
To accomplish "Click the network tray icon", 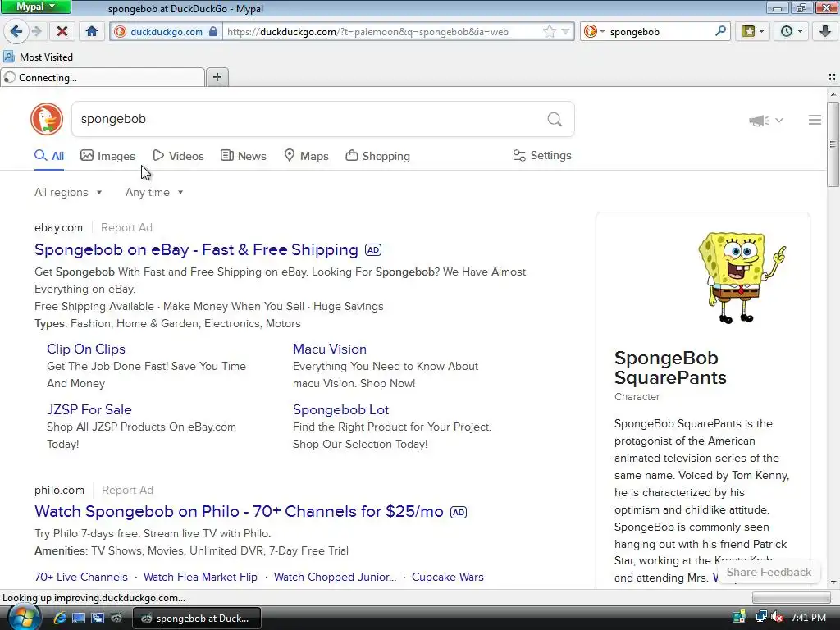I will click(x=760, y=617).
